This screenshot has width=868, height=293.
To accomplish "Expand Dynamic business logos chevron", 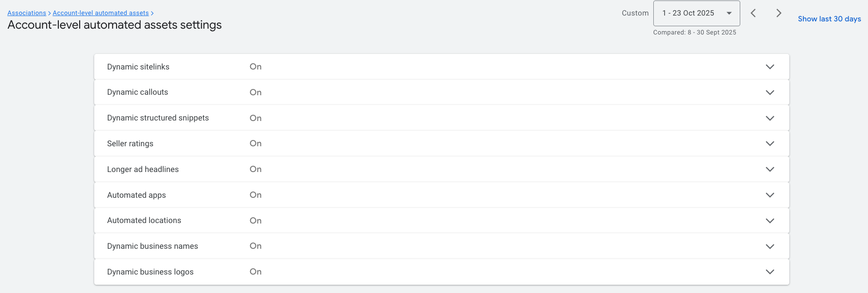I will pos(770,272).
